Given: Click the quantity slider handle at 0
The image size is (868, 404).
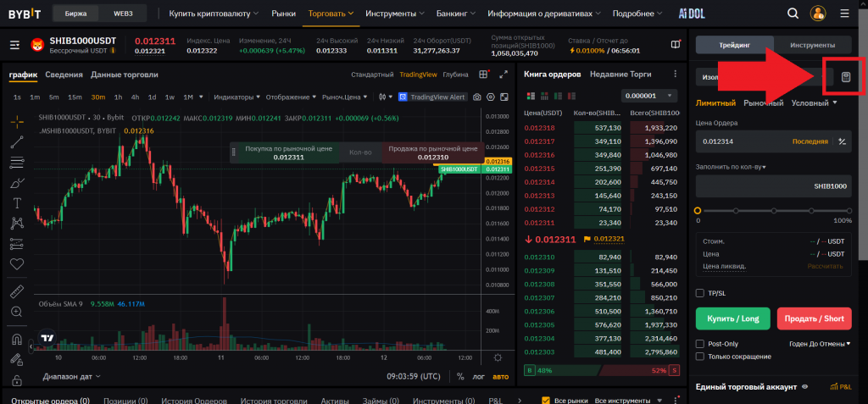Looking at the screenshot, I should tap(698, 211).
